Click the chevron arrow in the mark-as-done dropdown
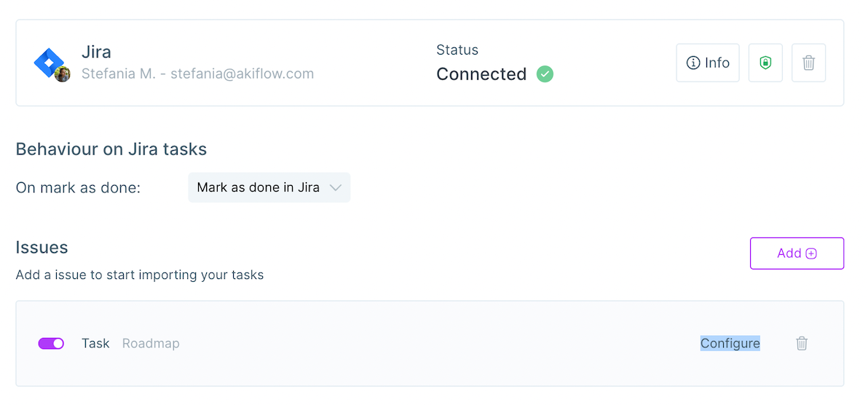This screenshot has height=405, width=868. [x=335, y=188]
